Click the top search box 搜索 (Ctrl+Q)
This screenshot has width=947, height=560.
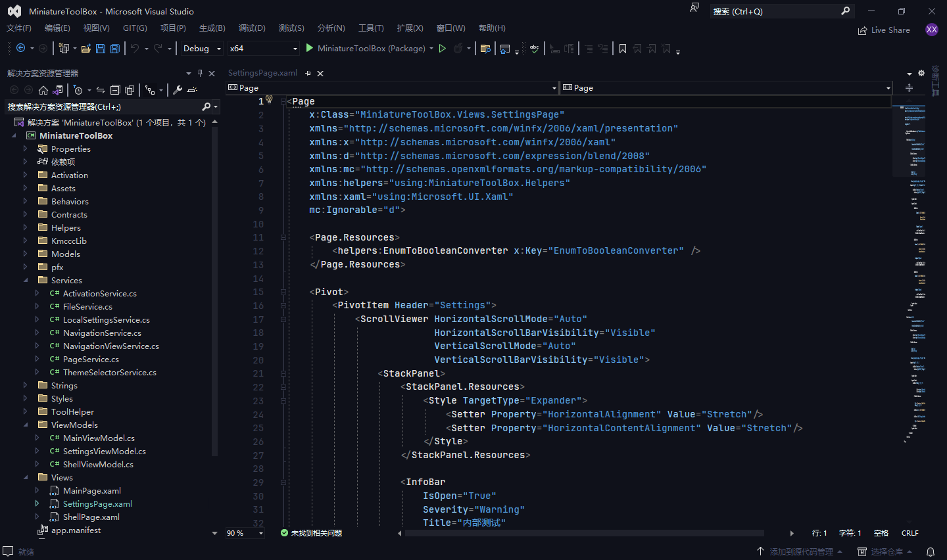click(x=781, y=11)
